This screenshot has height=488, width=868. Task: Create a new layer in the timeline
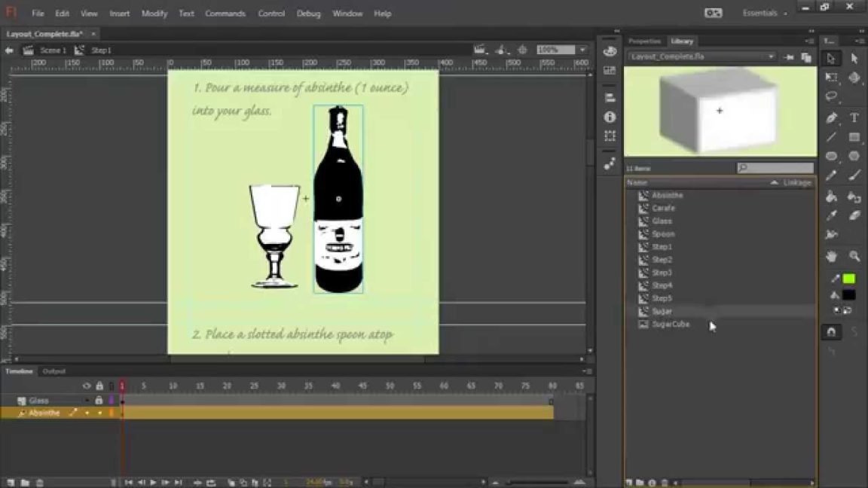point(9,481)
